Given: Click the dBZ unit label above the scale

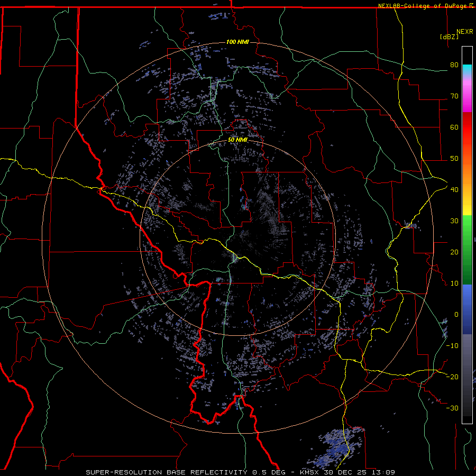Looking at the screenshot, I should coord(449,36).
